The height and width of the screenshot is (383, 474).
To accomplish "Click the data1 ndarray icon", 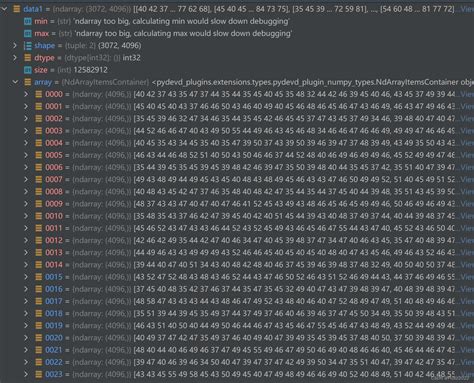I will pyautogui.click(x=17, y=9).
